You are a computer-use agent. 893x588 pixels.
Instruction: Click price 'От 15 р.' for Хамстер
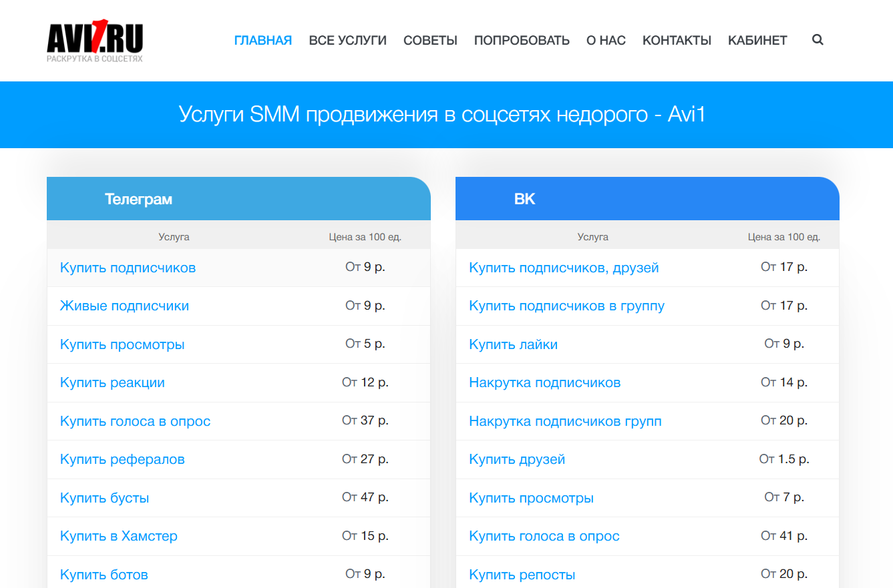[x=365, y=536]
